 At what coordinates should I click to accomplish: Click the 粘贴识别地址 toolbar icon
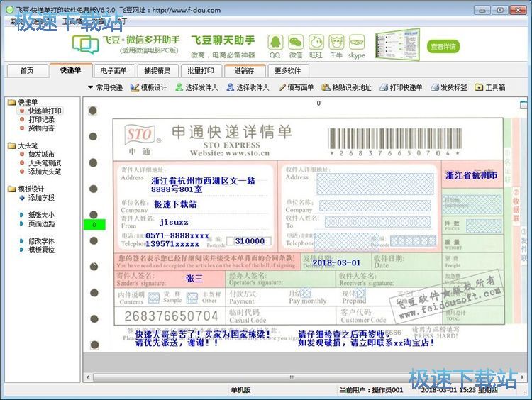[326, 87]
